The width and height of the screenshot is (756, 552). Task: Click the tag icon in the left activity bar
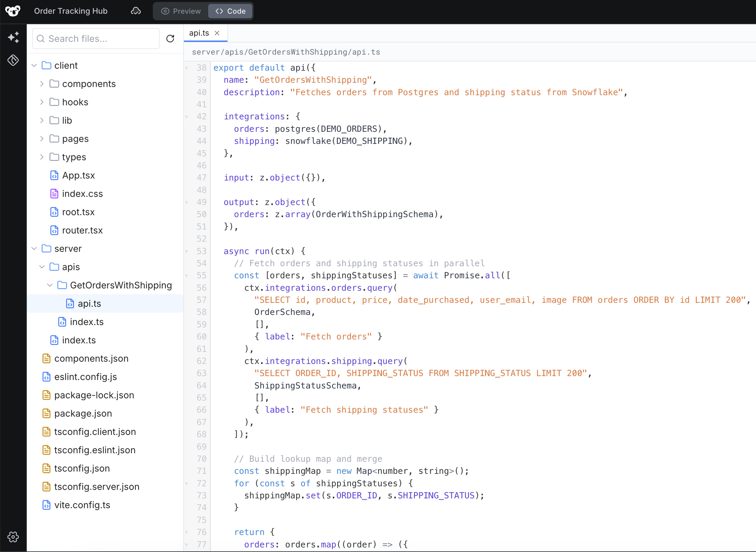(x=13, y=60)
